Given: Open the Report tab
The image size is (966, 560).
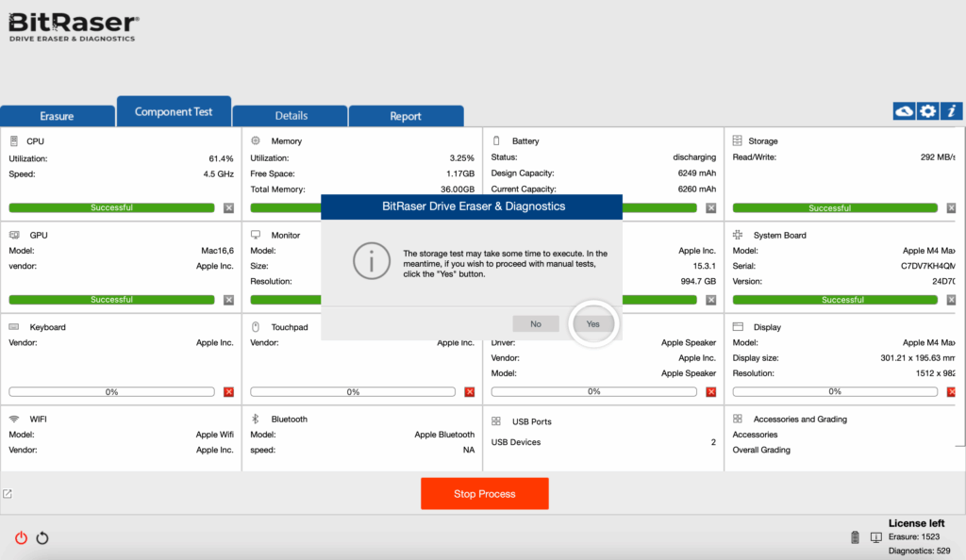Looking at the screenshot, I should [x=406, y=116].
